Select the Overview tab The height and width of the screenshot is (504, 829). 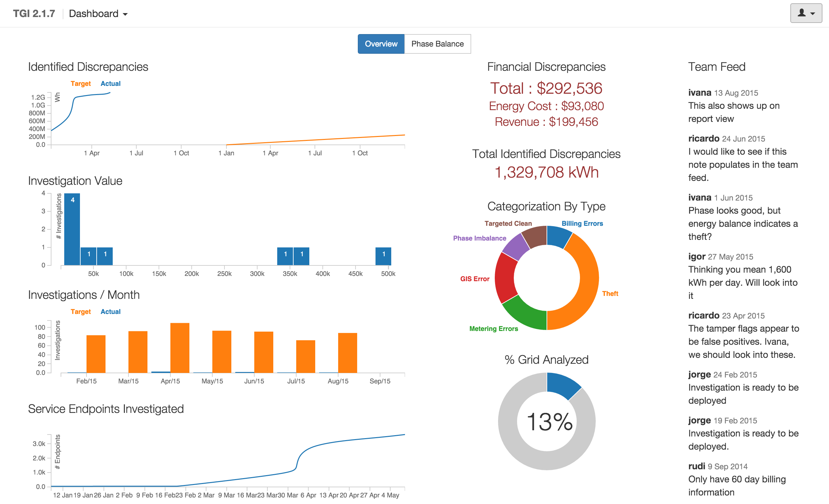click(381, 44)
